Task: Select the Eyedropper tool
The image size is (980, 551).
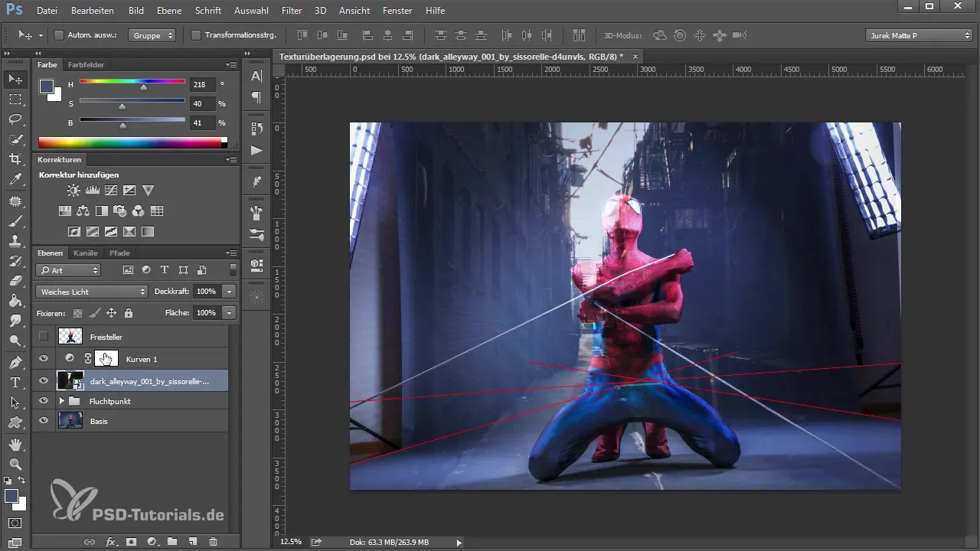Action: tap(15, 179)
